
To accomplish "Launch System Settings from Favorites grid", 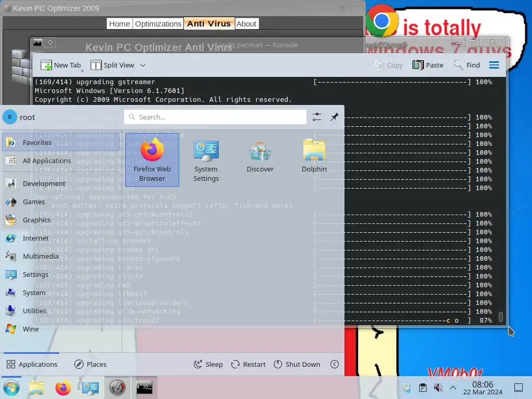I will coord(206,160).
